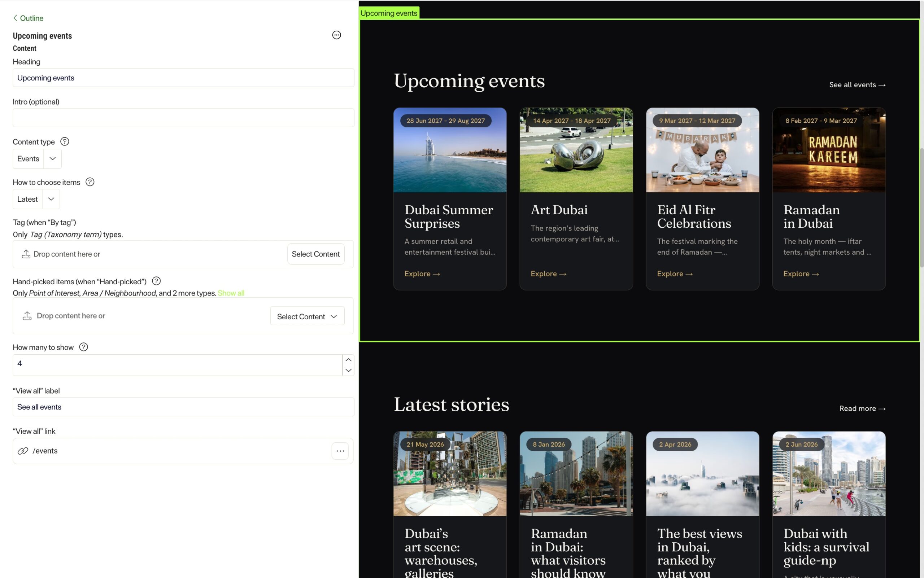Image resolution: width=924 pixels, height=578 pixels.
Task: Click the See all events link in preview
Action: click(857, 85)
